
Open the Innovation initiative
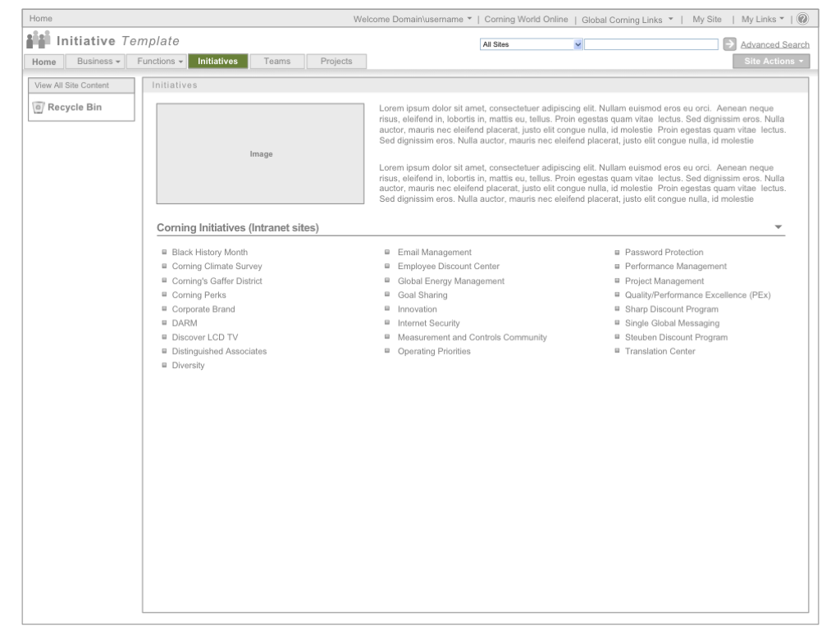418,309
